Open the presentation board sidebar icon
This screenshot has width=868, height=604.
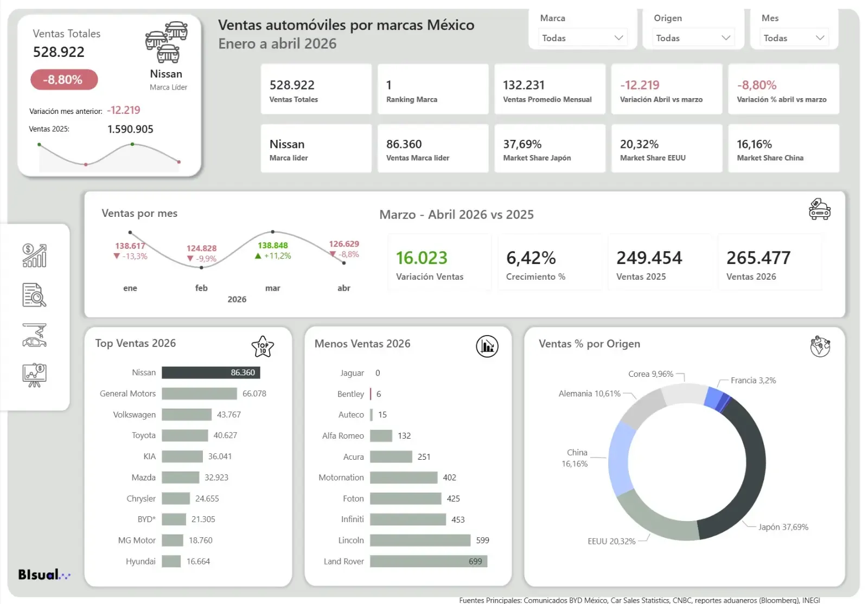(34, 375)
